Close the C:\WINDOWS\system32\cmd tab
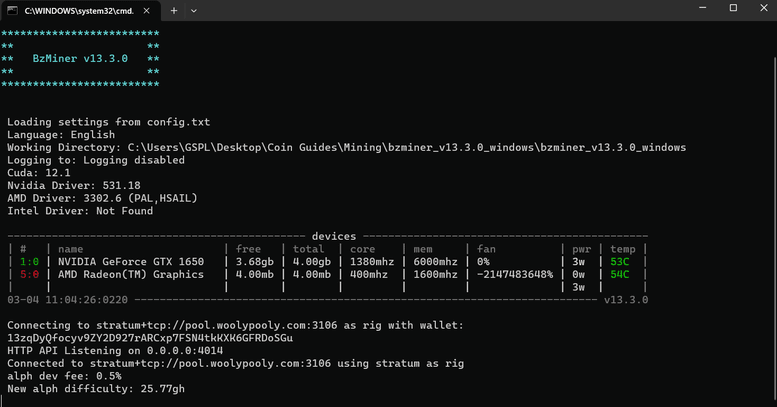 coord(147,10)
